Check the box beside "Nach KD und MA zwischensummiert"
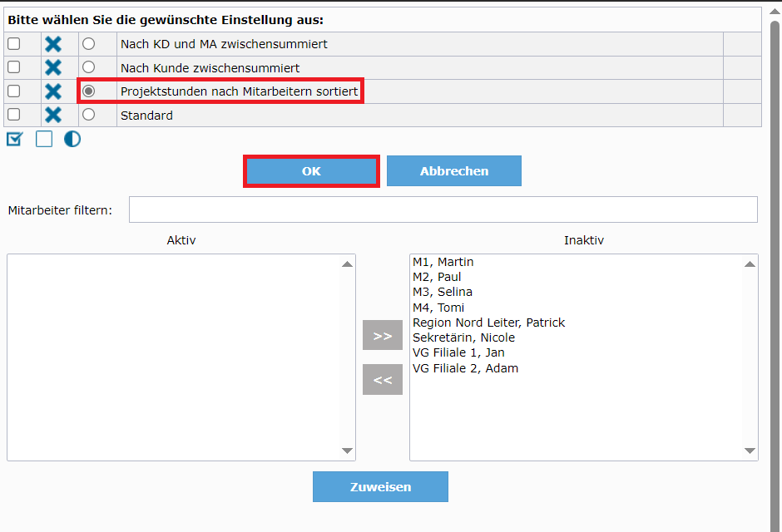The width and height of the screenshot is (782, 532). pyautogui.click(x=13, y=44)
